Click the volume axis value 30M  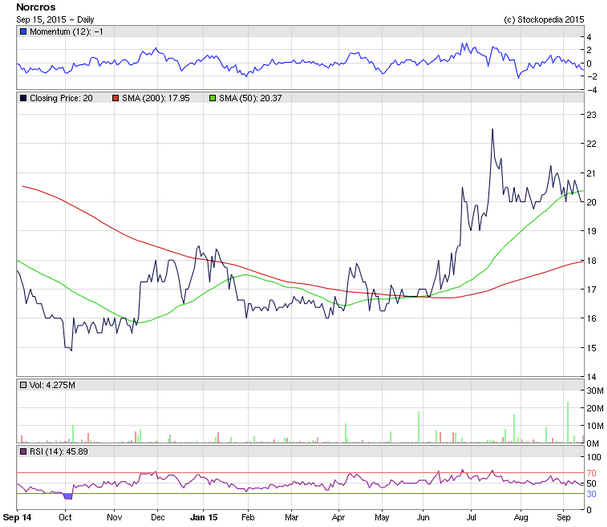[595, 391]
